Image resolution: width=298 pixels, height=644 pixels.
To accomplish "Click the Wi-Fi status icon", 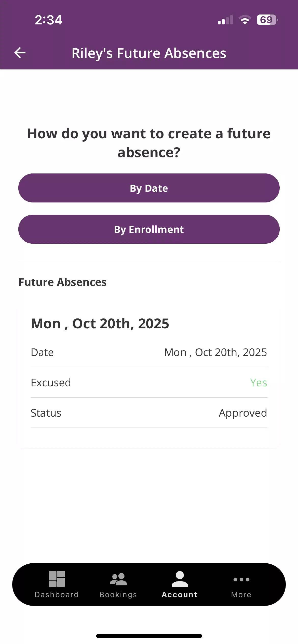I will click(x=245, y=20).
